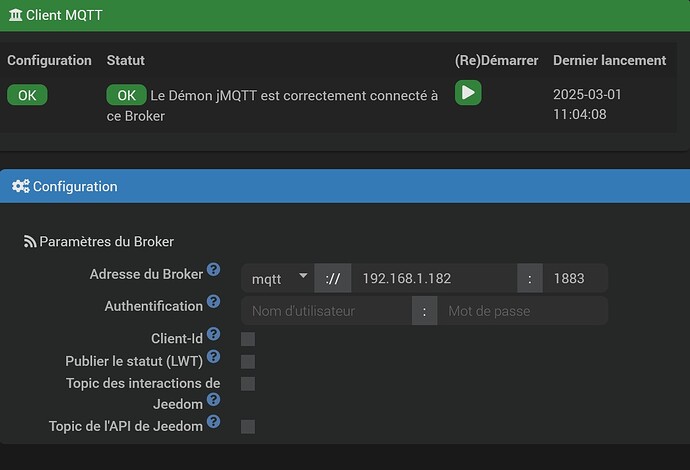690x470 pixels.
Task: Check Topic des interactions de Jeedom box
Action: click(x=248, y=383)
